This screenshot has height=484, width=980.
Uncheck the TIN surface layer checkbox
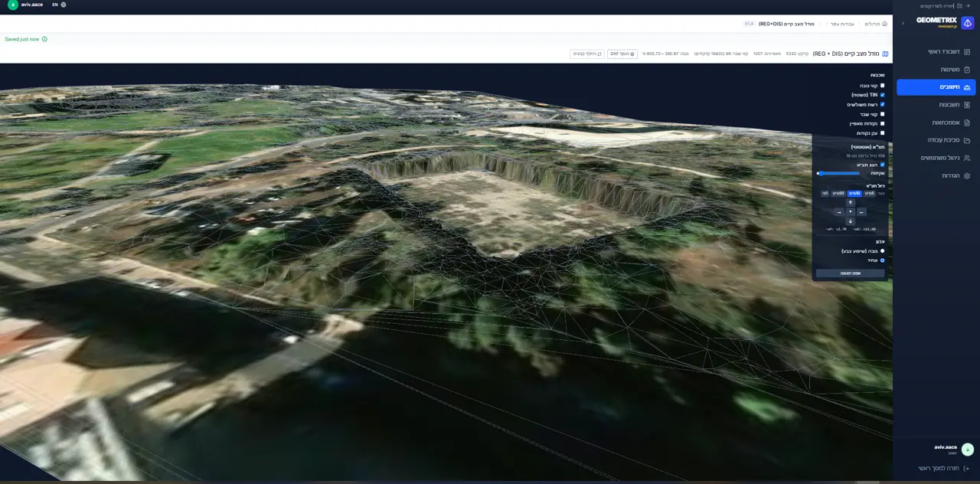[x=882, y=95]
